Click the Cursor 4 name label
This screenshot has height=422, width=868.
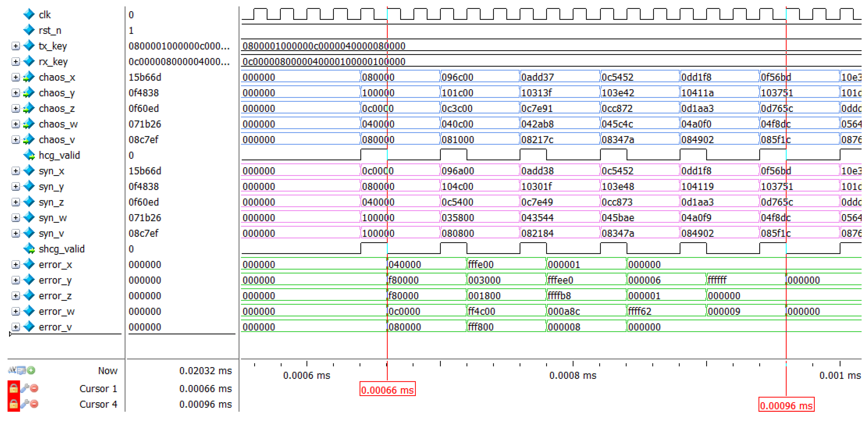coord(98,404)
